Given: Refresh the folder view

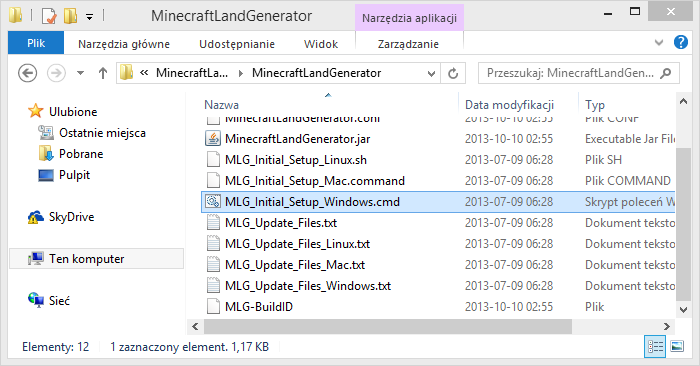Looking at the screenshot, I should (453, 73).
